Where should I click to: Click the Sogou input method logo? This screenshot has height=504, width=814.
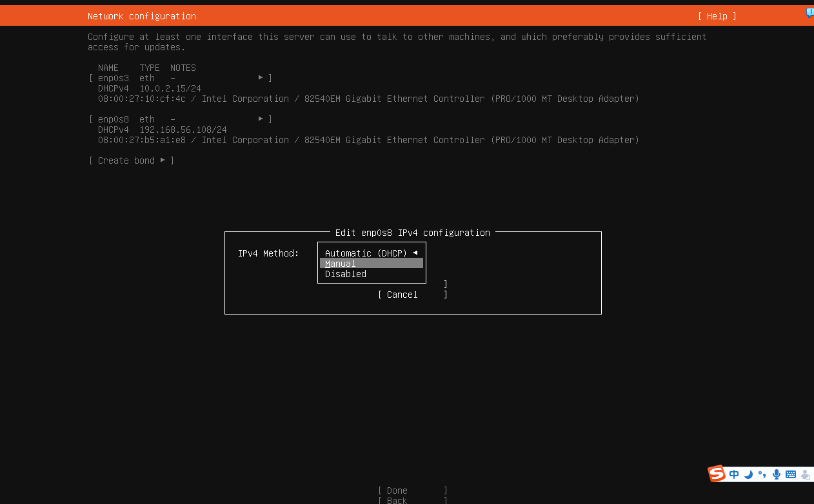717,474
